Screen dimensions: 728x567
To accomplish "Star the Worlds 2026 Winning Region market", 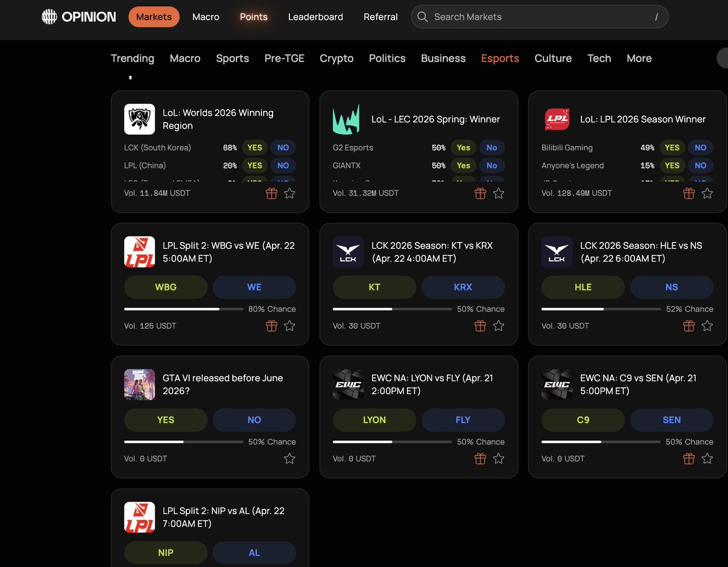I will click(x=289, y=193).
